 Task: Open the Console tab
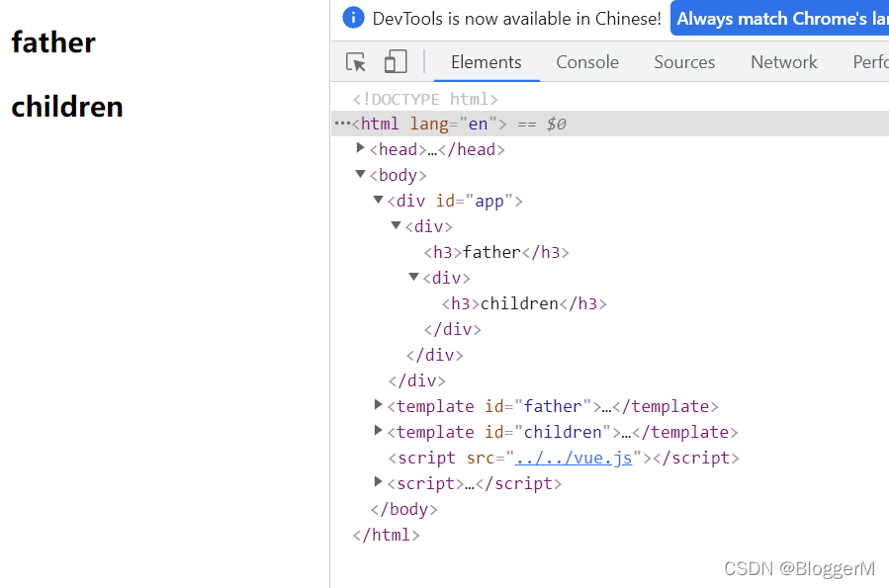587,61
